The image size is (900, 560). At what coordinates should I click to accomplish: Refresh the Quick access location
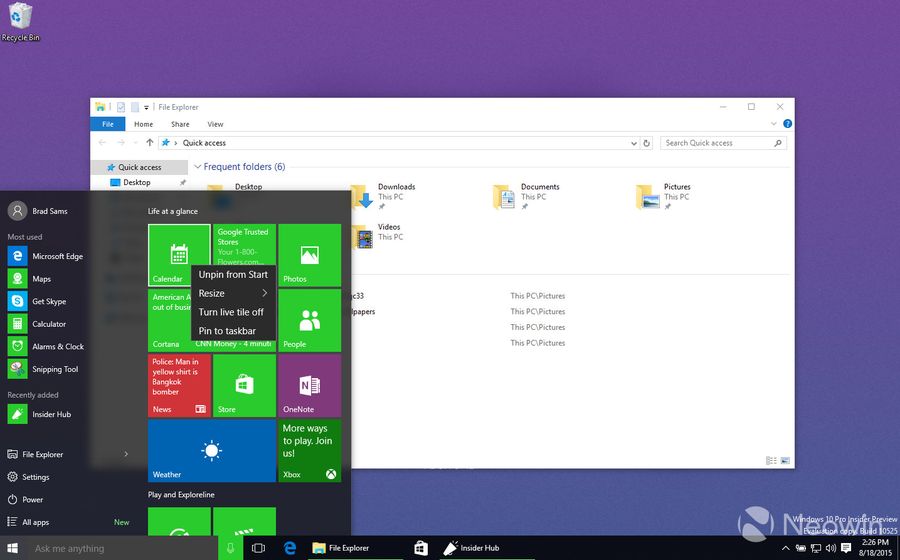tap(647, 143)
